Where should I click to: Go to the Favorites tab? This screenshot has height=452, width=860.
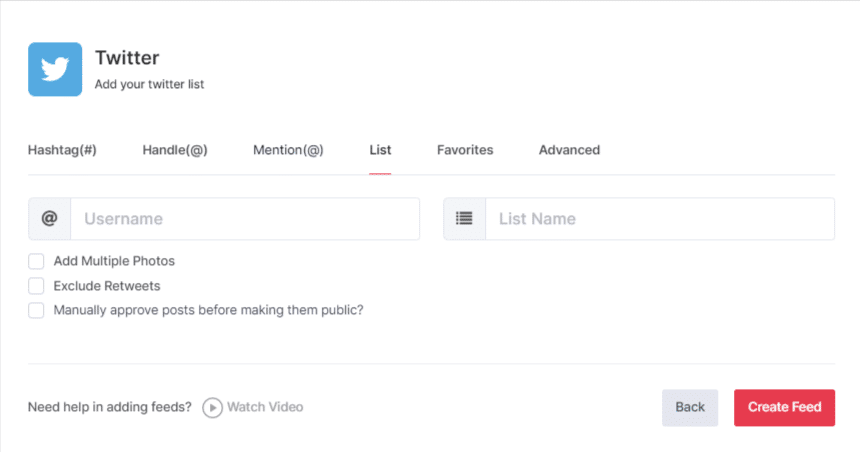tap(465, 150)
